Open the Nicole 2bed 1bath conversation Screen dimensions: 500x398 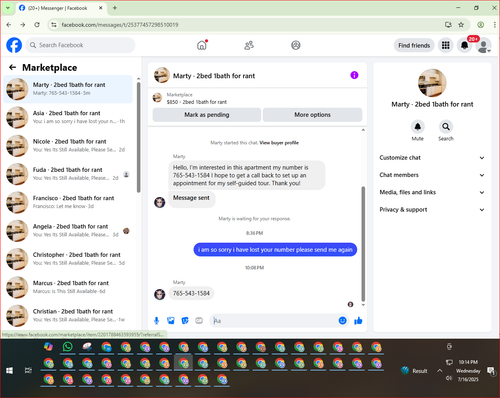coord(68,146)
